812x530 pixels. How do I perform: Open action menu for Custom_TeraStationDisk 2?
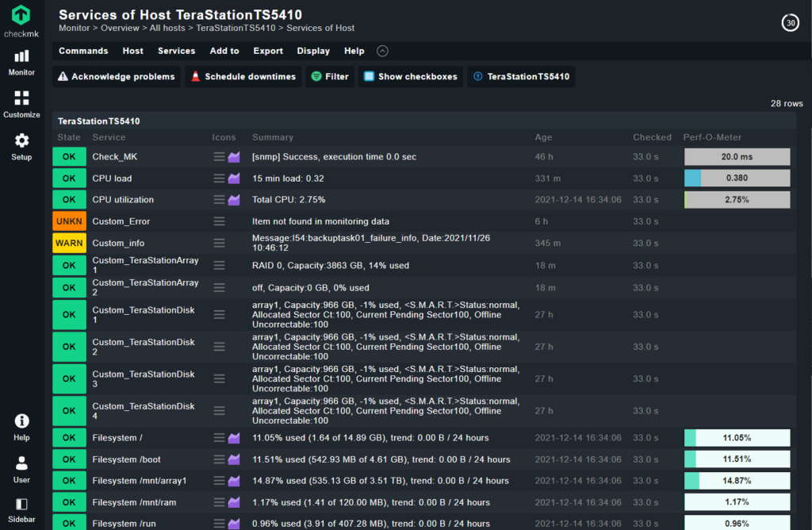point(219,347)
